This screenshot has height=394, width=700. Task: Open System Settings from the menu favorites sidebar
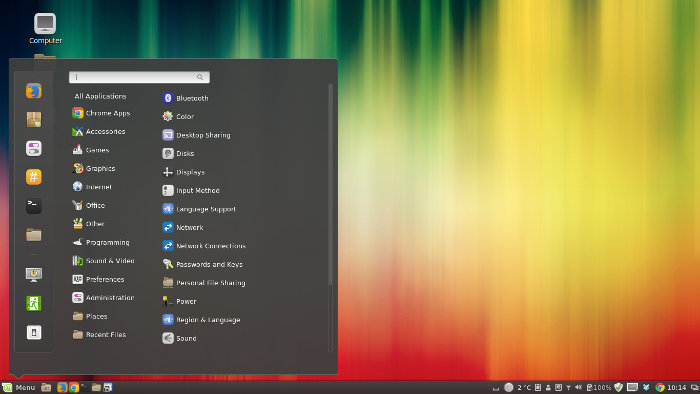(x=33, y=148)
